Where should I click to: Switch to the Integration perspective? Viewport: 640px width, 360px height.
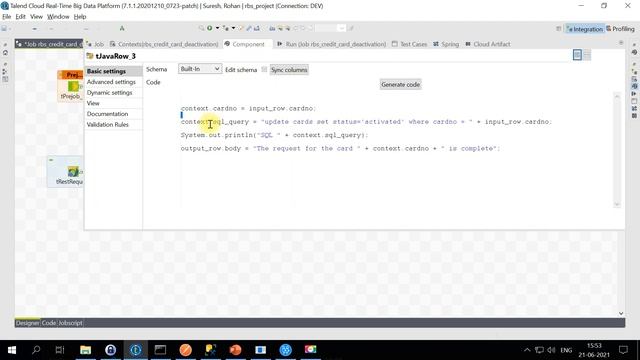pos(584,29)
